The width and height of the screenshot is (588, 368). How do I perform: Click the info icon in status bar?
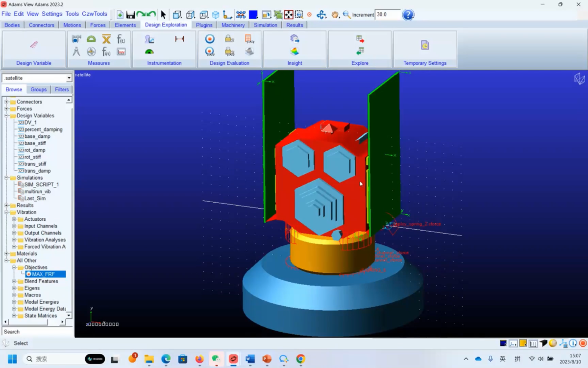click(x=573, y=343)
